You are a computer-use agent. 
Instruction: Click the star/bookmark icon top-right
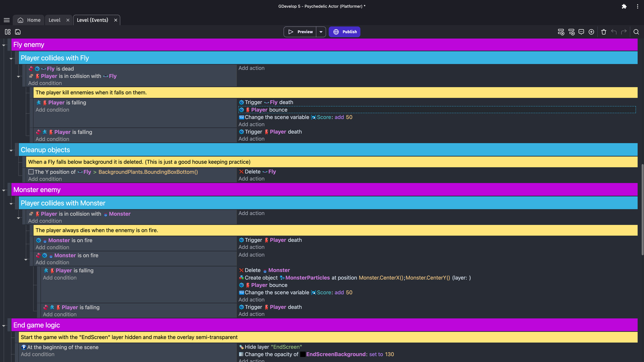click(x=624, y=6)
